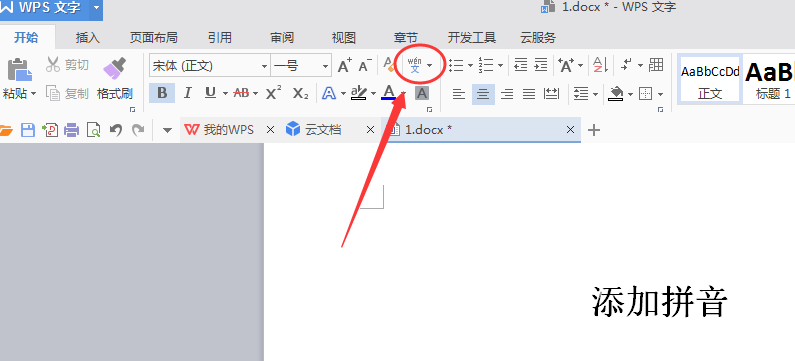The image size is (795, 361).
Task: Set justified alignment
Action: point(529,94)
